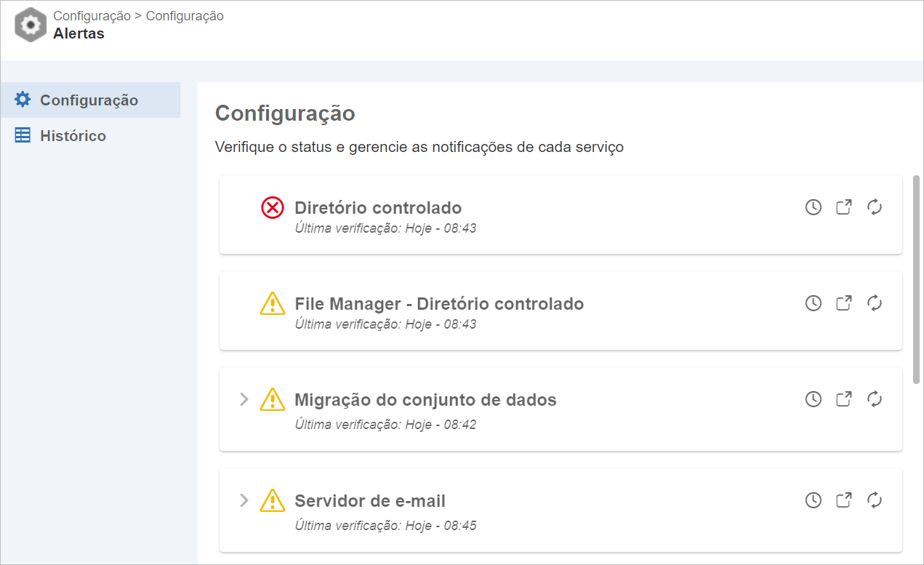Open Migração do conjunto de dados externally

tap(843, 398)
